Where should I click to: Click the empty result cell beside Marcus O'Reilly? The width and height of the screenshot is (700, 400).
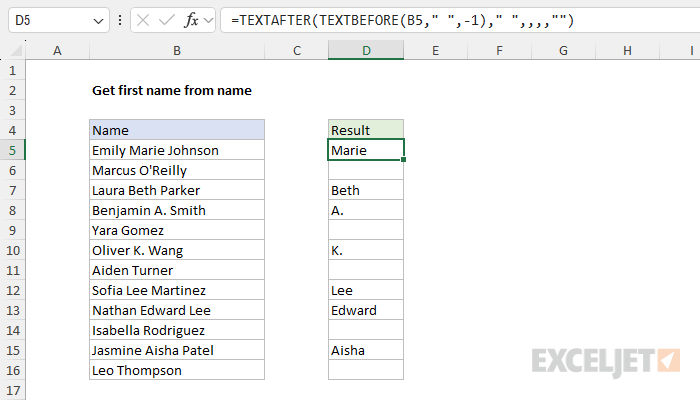point(366,170)
